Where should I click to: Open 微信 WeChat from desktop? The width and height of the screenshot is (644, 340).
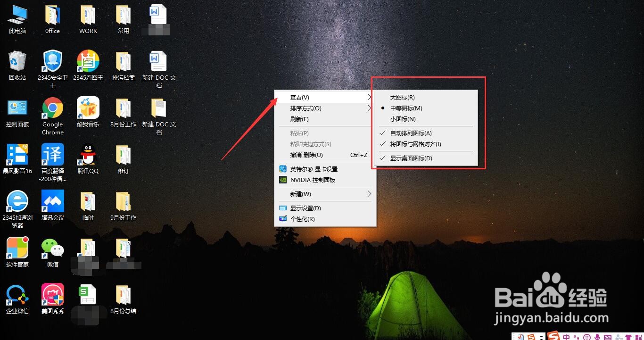click(52, 248)
